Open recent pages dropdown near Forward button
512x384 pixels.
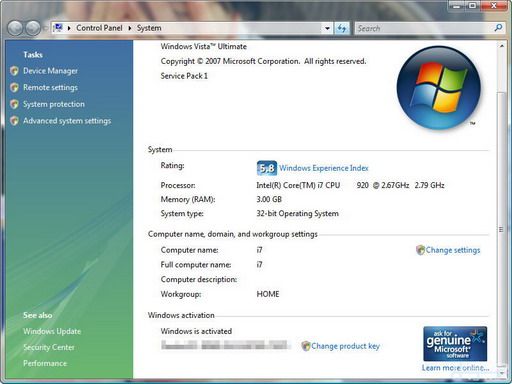[45, 28]
